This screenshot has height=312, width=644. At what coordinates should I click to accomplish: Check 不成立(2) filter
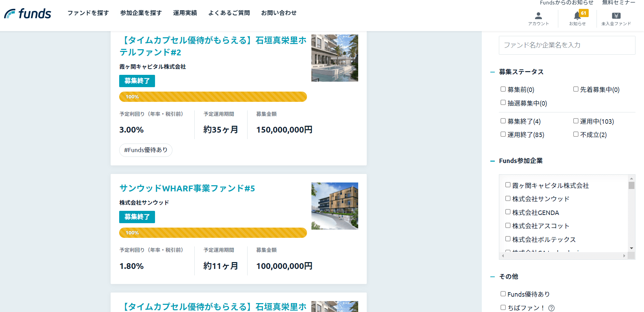[576, 134]
